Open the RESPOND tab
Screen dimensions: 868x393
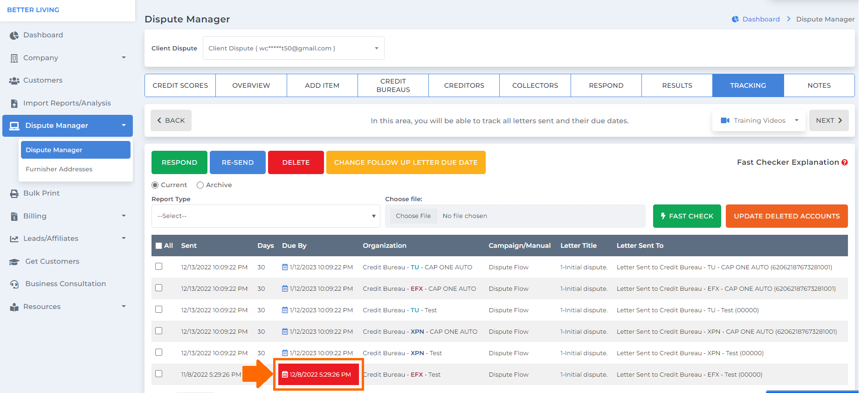[x=606, y=85]
